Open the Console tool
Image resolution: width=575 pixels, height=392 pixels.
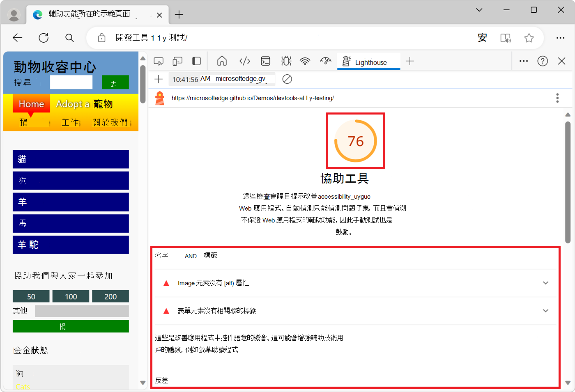tap(265, 61)
